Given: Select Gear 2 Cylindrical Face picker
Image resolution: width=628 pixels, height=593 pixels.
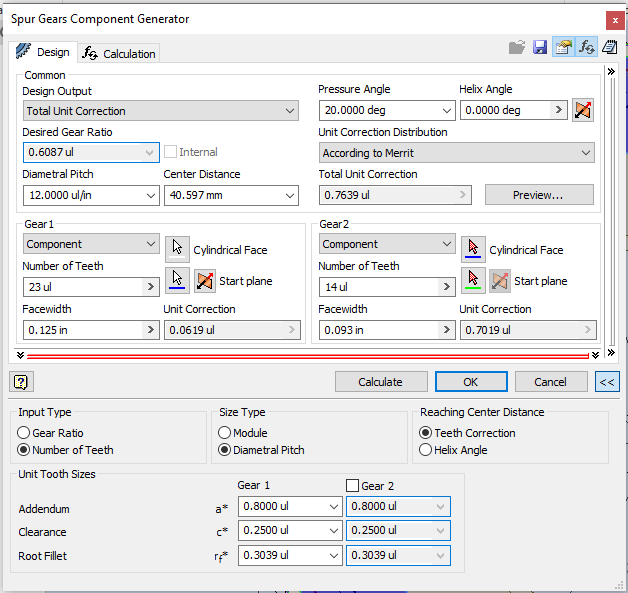Looking at the screenshot, I should [x=473, y=248].
